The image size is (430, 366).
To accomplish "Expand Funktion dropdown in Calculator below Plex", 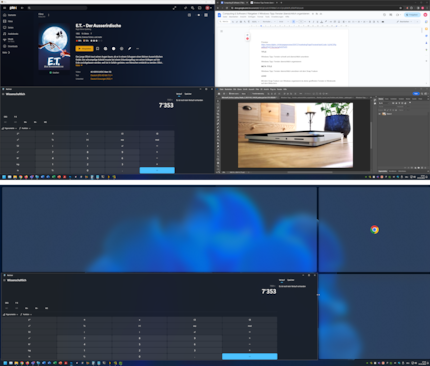I will tap(25, 128).
